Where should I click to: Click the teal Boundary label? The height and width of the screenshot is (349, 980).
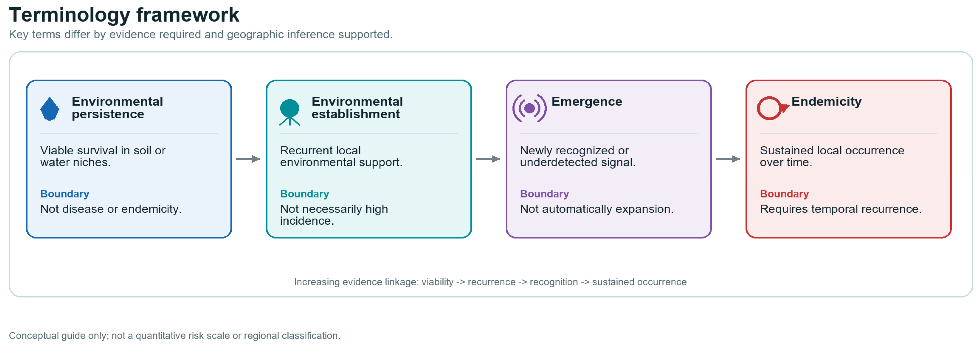click(304, 194)
